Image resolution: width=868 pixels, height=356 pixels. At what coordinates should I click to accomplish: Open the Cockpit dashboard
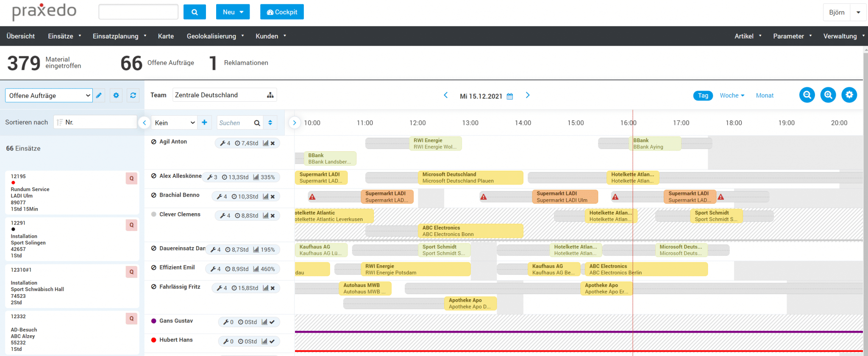click(x=282, y=12)
